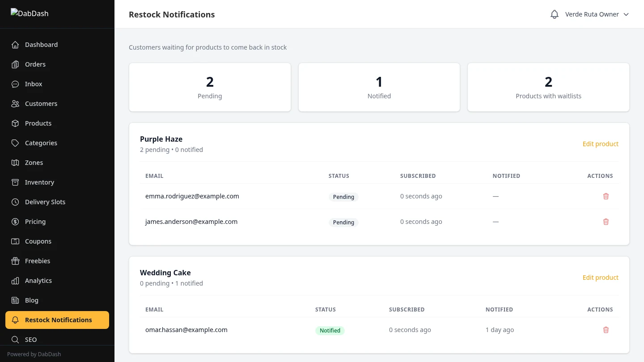The width and height of the screenshot is (644, 362).
Task: Select the Pricing dollar icon
Action: pyautogui.click(x=15, y=221)
